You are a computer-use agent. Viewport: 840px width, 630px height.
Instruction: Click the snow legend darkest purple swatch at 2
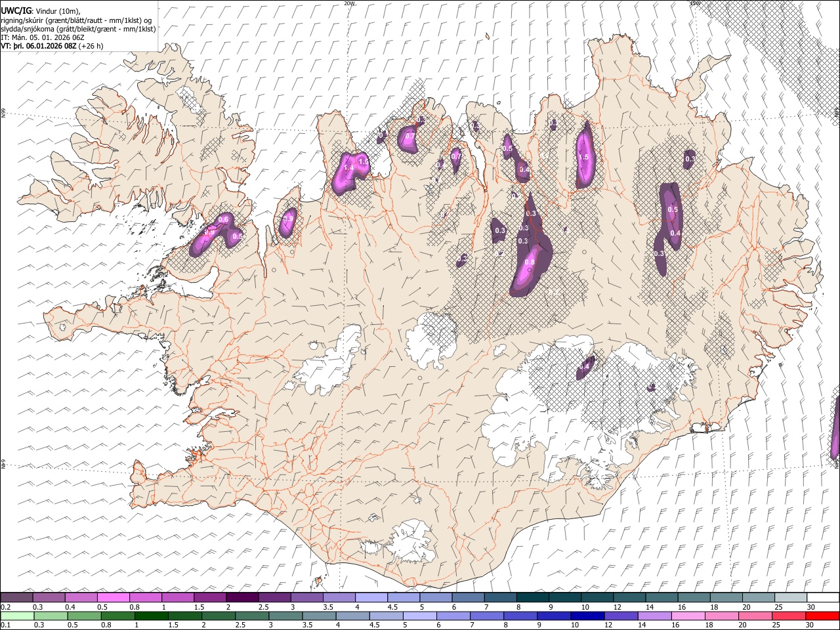(242, 598)
